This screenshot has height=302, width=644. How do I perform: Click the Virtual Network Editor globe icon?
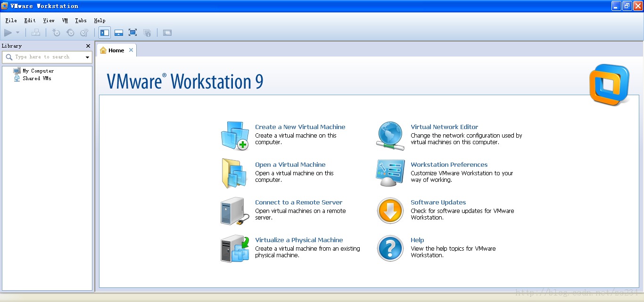(390, 136)
